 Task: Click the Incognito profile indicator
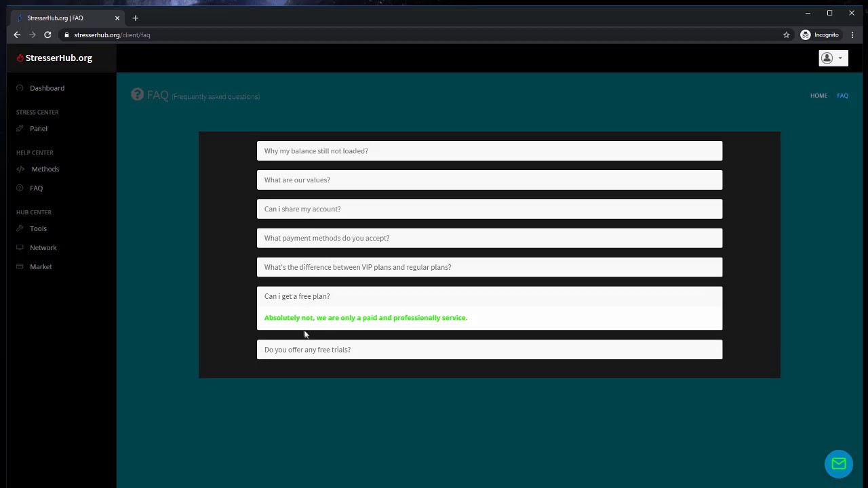[x=820, y=35]
